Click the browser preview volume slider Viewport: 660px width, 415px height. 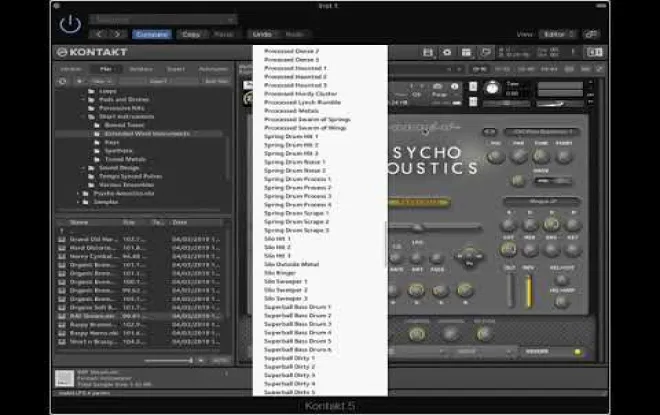[x=168, y=360]
